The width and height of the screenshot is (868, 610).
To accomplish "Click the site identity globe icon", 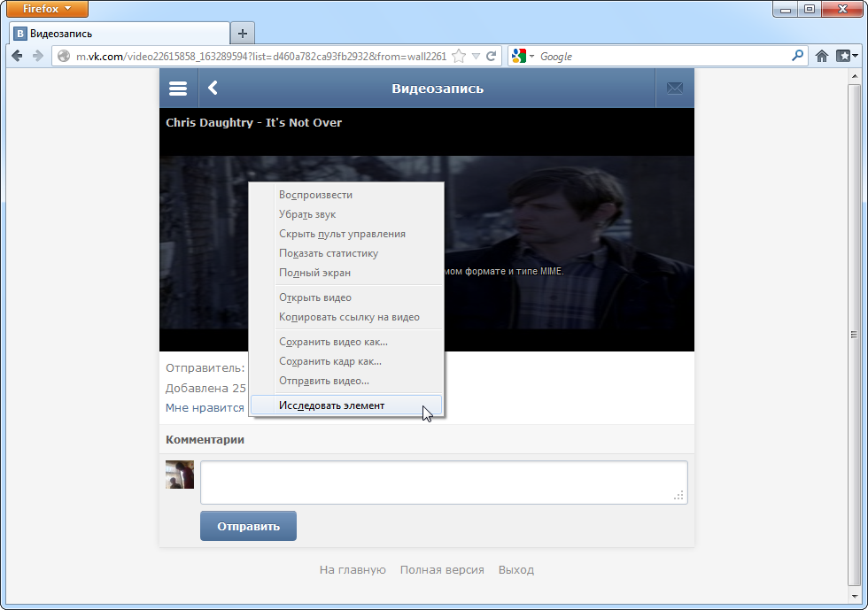I will pos(64,56).
